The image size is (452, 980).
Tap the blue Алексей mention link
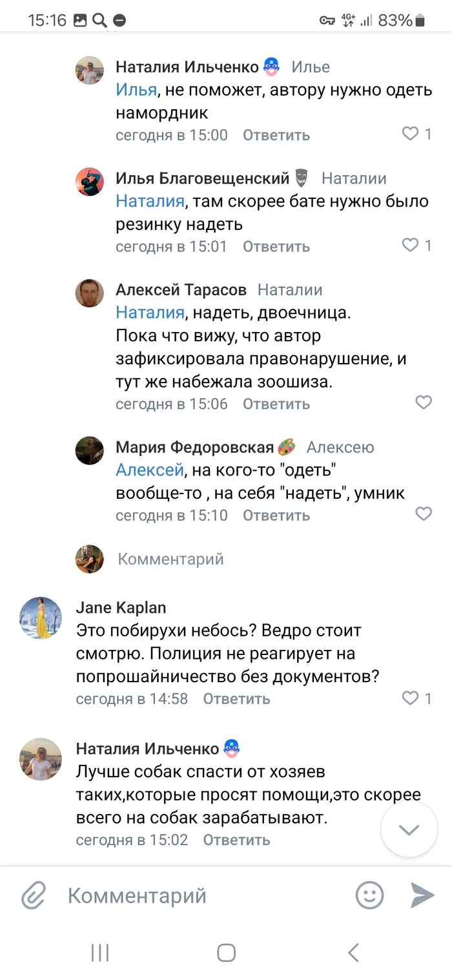pyautogui.click(x=150, y=470)
